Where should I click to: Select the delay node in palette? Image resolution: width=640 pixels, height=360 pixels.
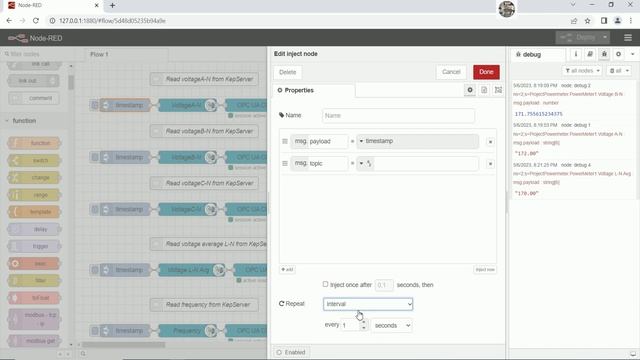tap(34, 229)
